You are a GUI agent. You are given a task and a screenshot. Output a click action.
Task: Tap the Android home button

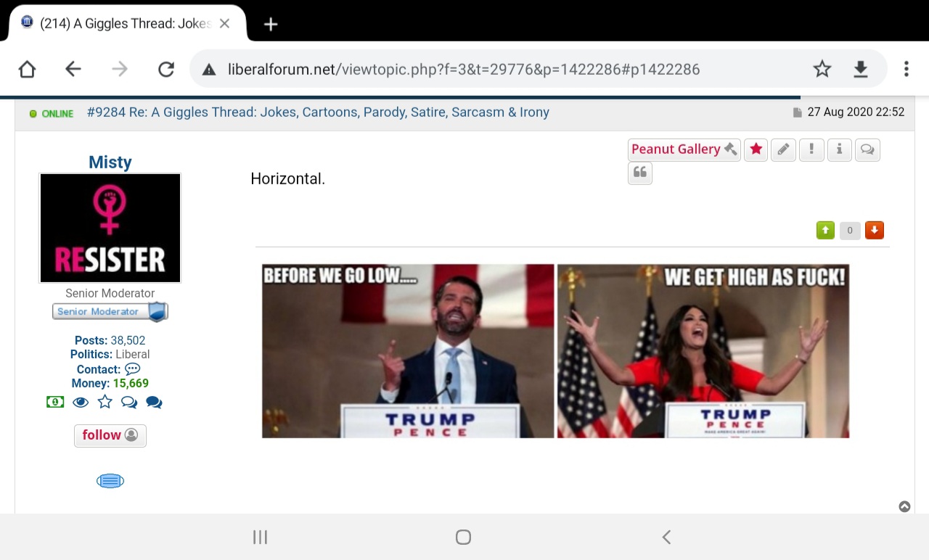tap(463, 537)
